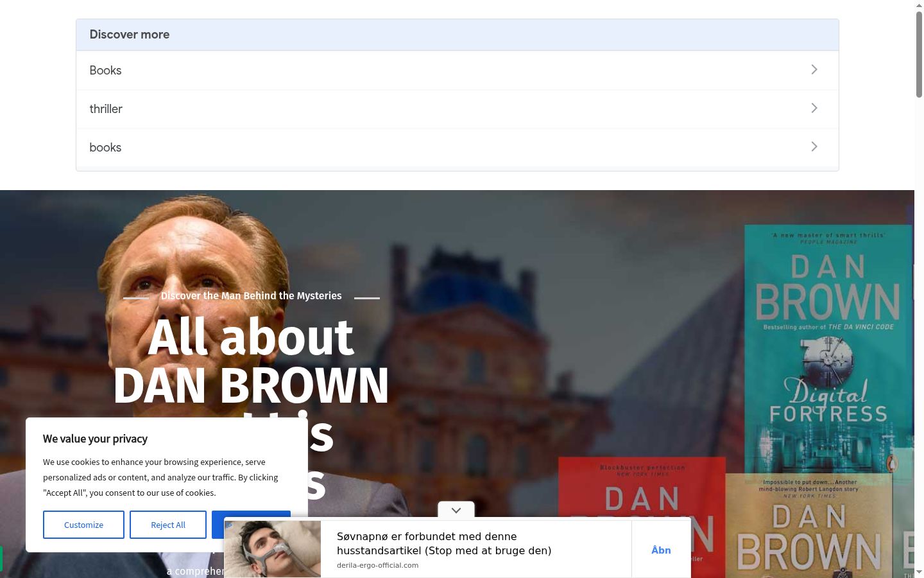Image resolution: width=924 pixels, height=578 pixels.
Task: Click the scrollbar up arrow
Action: coord(919,5)
